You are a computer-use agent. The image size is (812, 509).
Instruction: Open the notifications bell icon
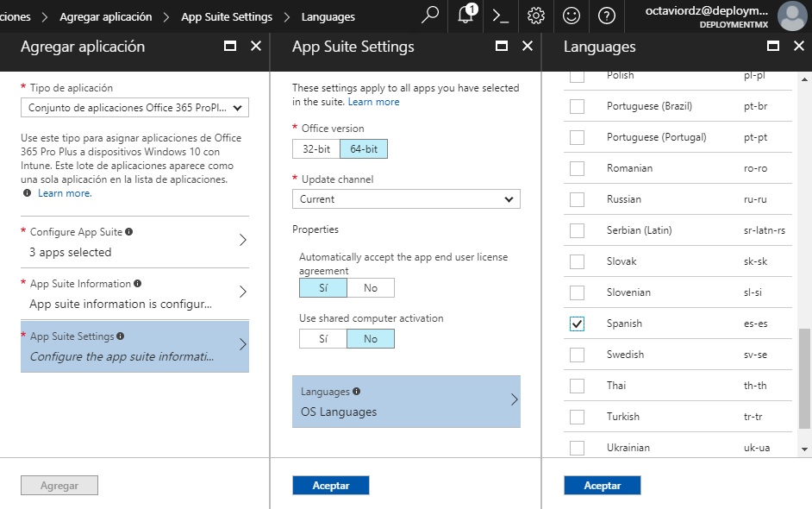466,16
